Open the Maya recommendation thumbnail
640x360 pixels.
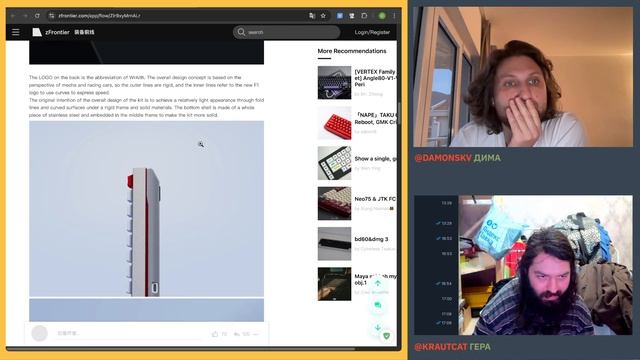click(334, 284)
